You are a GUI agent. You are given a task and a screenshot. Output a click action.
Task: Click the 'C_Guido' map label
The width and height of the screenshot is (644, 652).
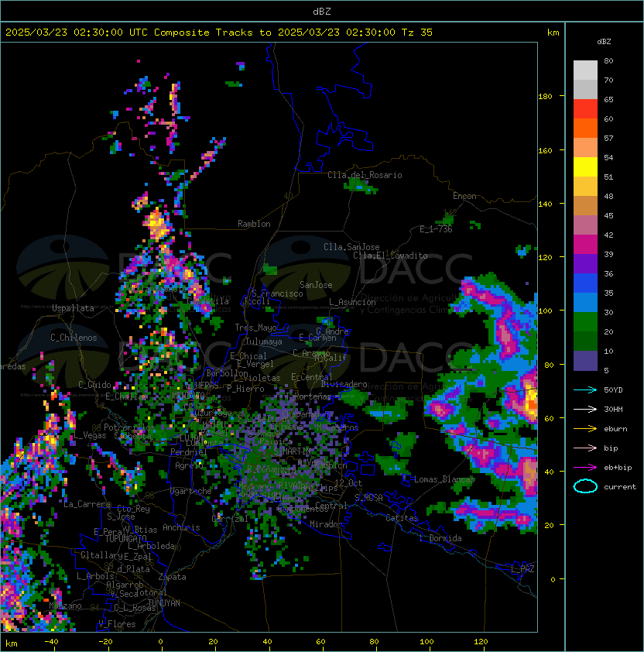click(94, 385)
